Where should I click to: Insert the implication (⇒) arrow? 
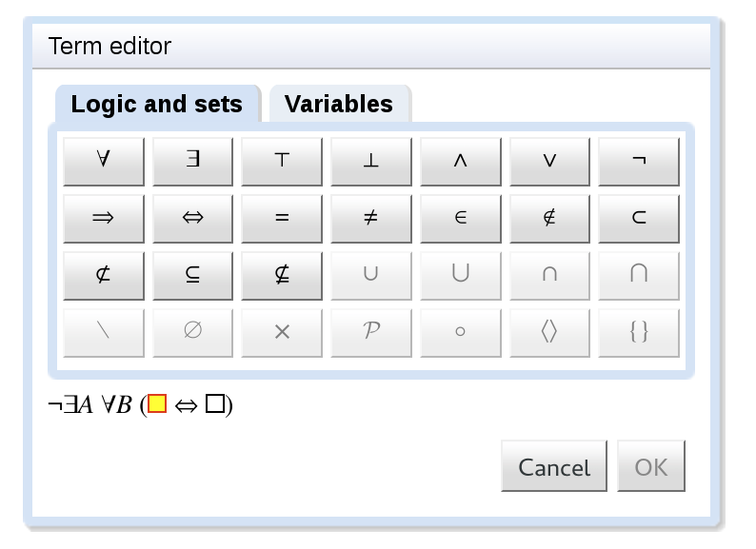click(x=104, y=218)
